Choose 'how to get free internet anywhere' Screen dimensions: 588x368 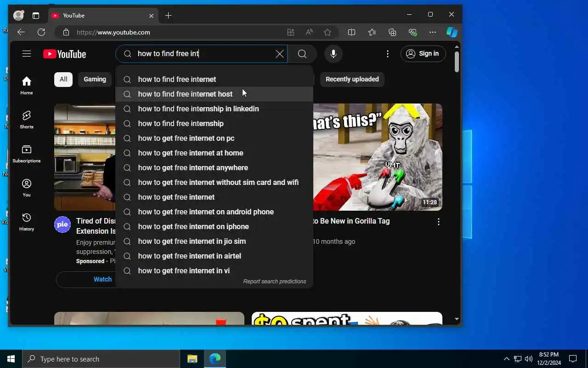[215, 167]
